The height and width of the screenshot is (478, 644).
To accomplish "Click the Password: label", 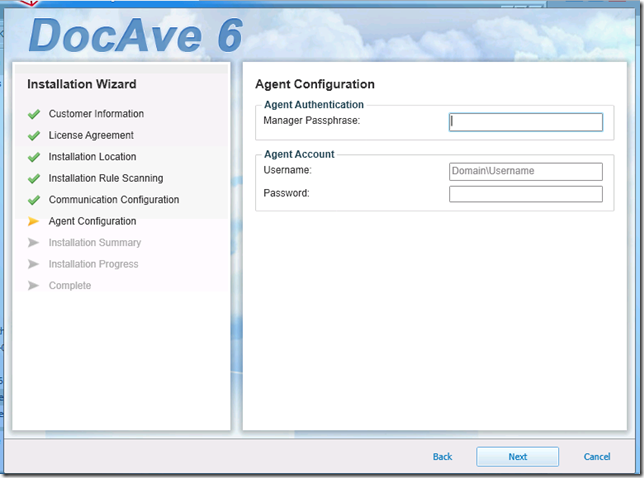I will tap(286, 193).
